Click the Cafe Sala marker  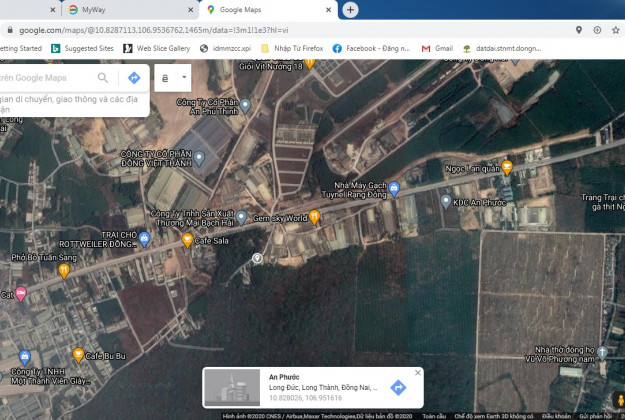point(187,240)
